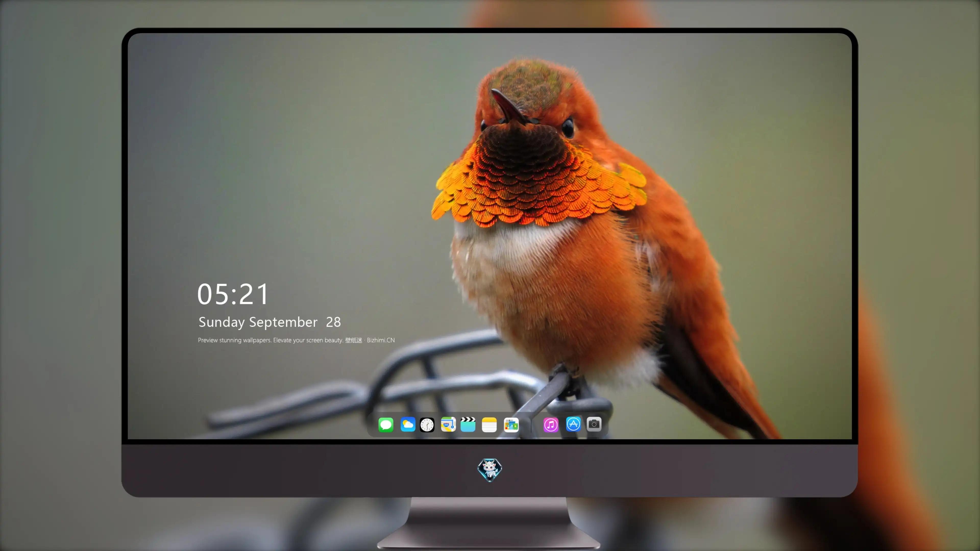This screenshot has height=551, width=980.
Task: Open the yellow Notes app
Action: pyautogui.click(x=489, y=425)
